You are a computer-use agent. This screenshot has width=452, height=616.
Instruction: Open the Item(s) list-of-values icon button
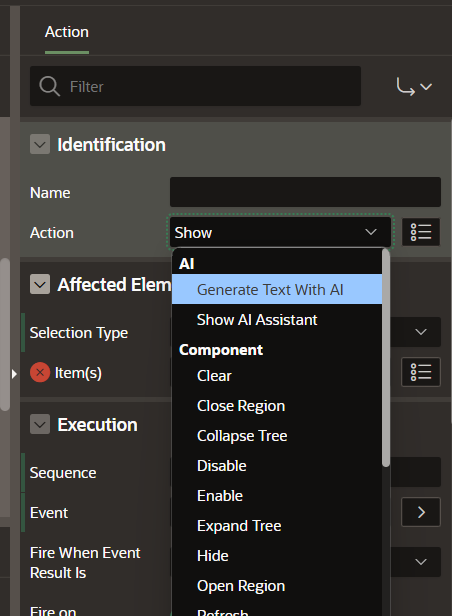click(x=421, y=372)
